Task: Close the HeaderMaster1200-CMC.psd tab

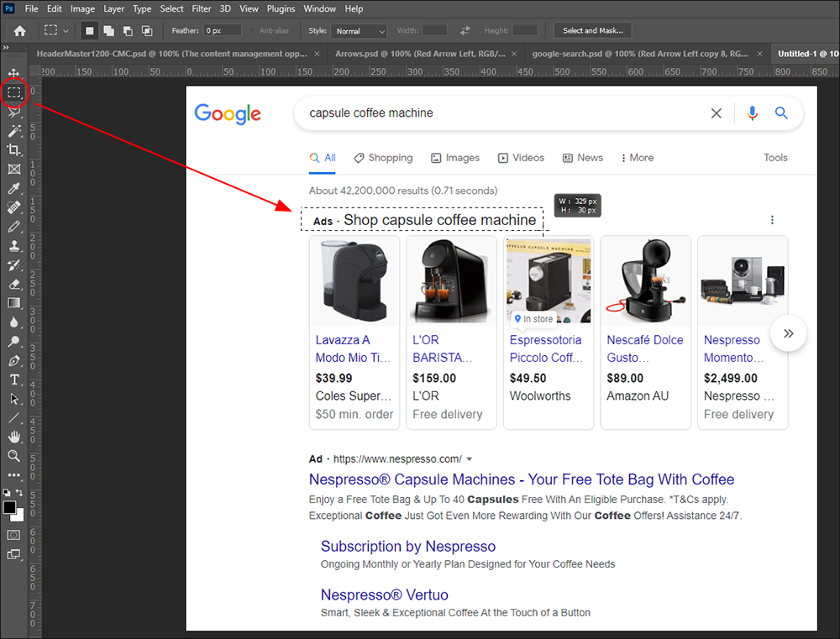Action: pos(317,54)
